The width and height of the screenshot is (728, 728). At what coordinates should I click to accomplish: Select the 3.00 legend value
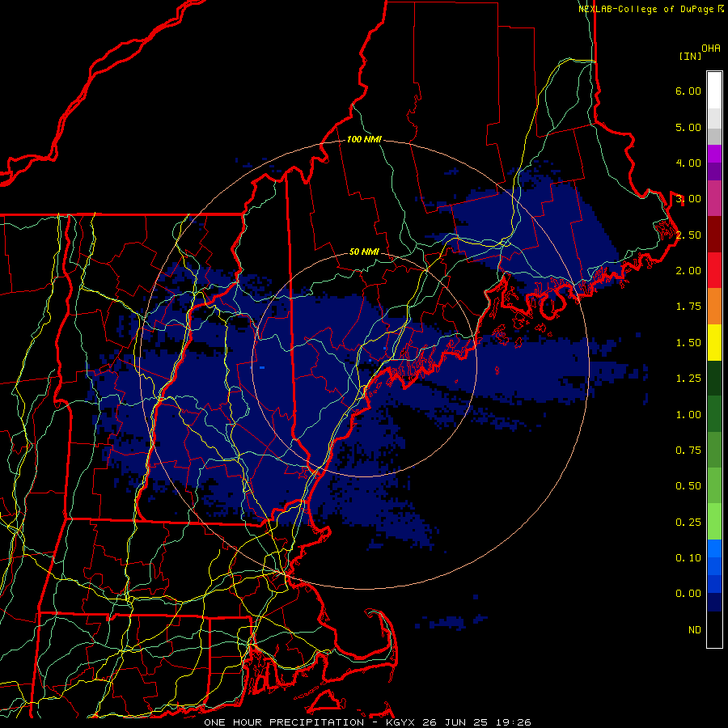[688, 199]
